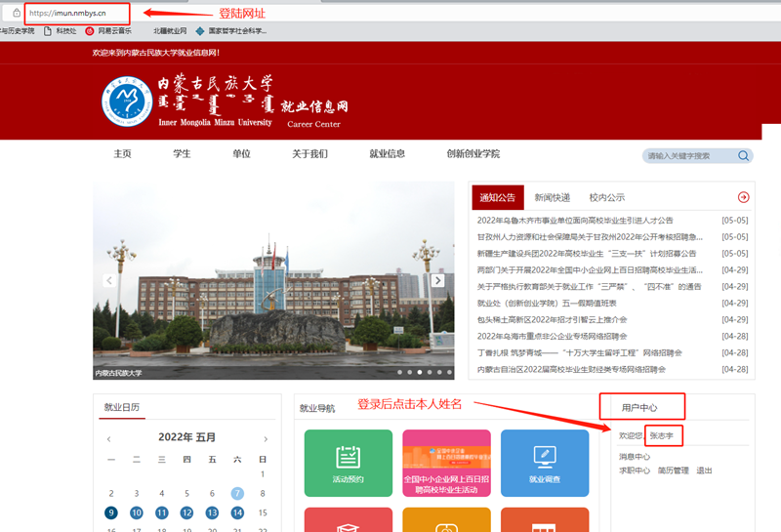The image size is (781, 532).
Task: Select May 11 in calendar
Action: [161, 512]
